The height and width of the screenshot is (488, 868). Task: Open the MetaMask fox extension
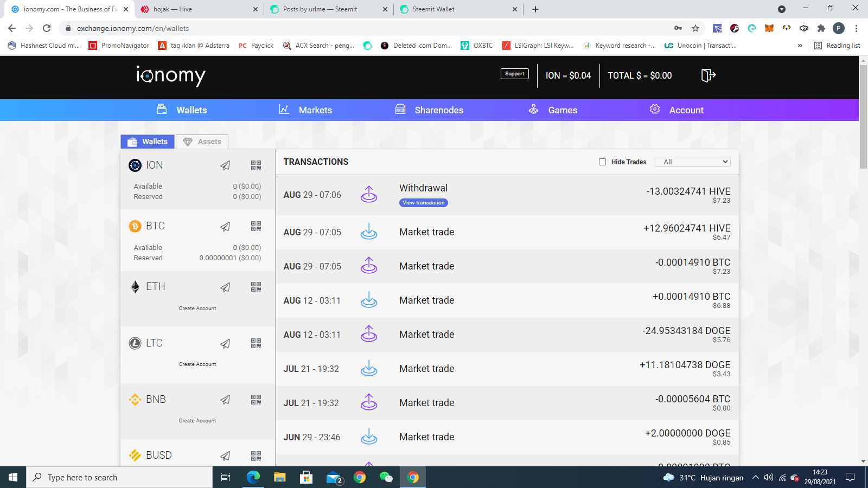pyautogui.click(x=769, y=28)
